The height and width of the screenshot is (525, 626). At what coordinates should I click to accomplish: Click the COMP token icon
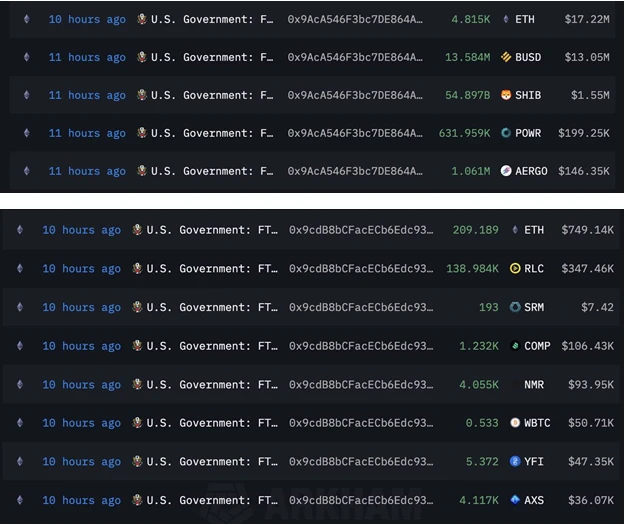515,346
